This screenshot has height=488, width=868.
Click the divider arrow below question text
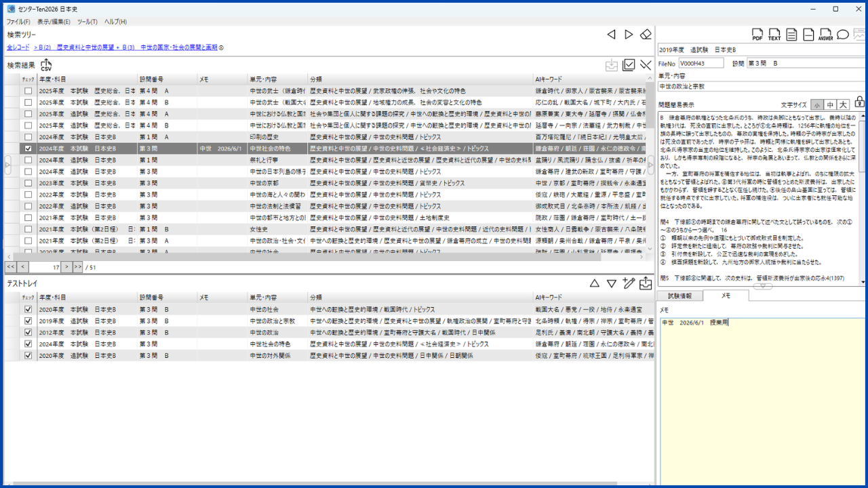(x=762, y=287)
